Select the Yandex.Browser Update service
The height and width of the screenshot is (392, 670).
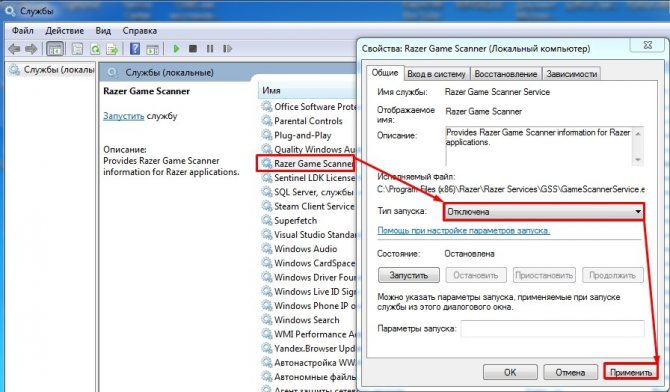[x=309, y=348]
